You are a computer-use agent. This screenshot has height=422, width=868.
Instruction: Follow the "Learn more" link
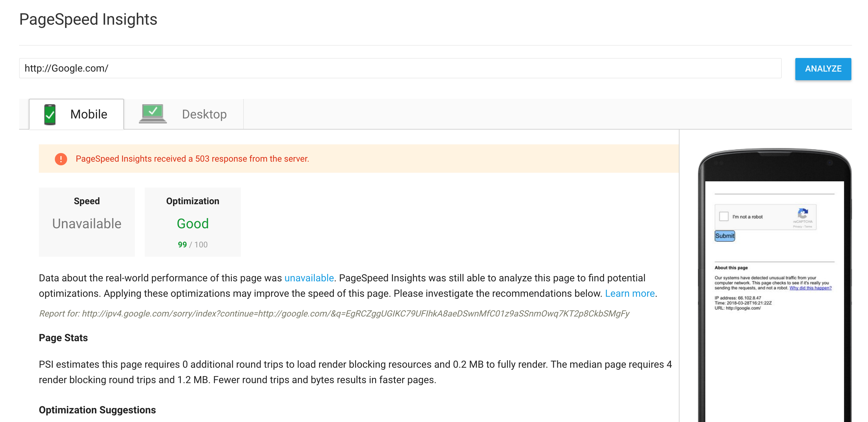[x=629, y=293]
